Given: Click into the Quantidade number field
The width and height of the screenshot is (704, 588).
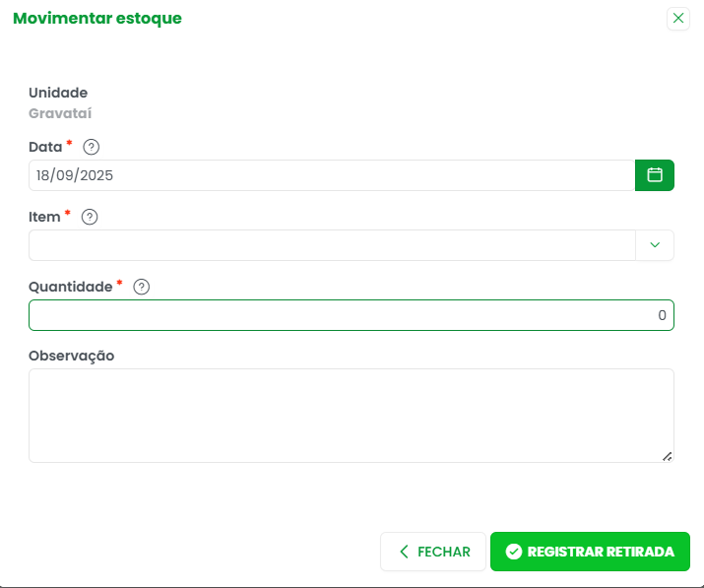Looking at the screenshot, I should (351, 315).
